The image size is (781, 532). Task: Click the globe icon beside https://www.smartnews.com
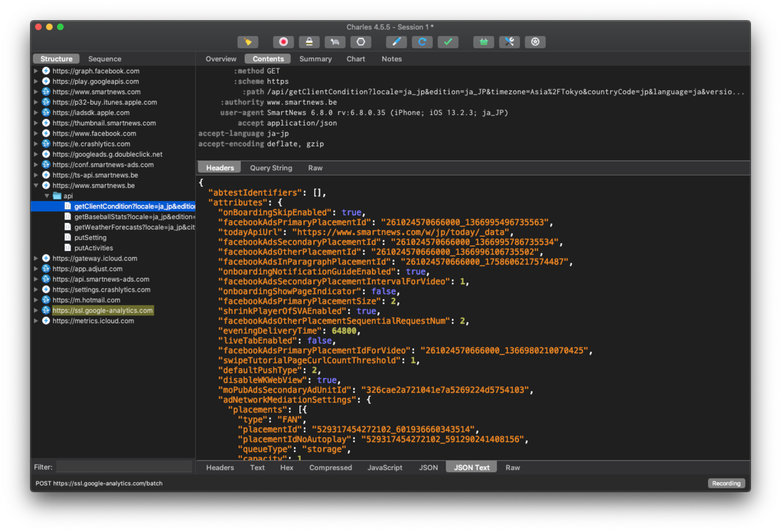(x=46, y=92)
